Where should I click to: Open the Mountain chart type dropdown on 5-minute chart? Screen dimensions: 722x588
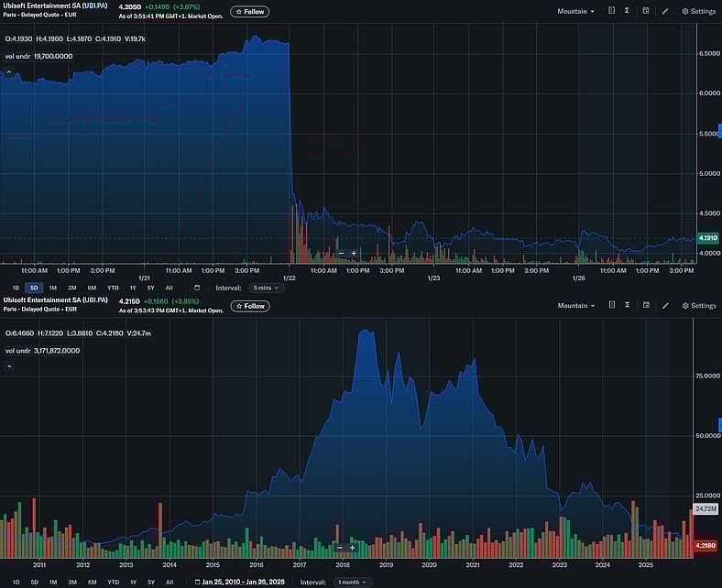coord(575,11)
